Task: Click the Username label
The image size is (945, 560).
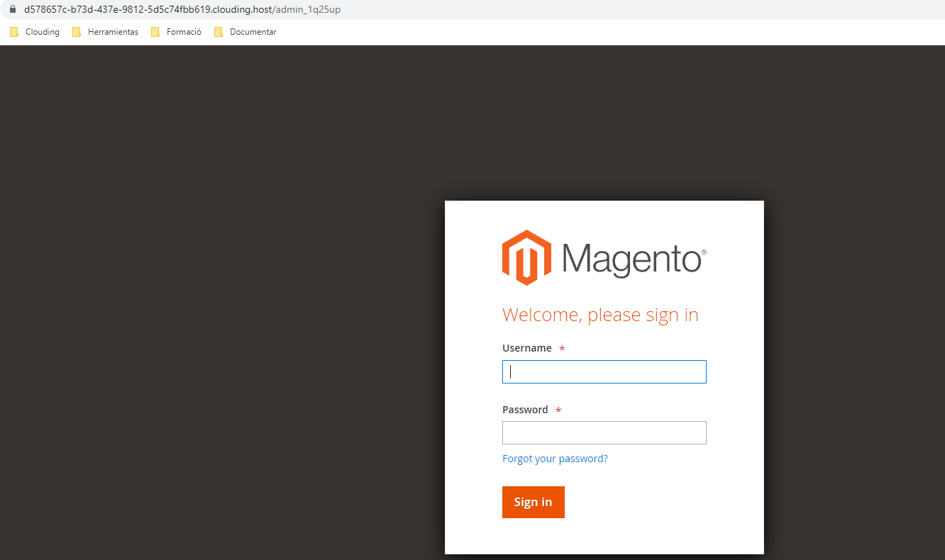Action: tap(526, 348)
